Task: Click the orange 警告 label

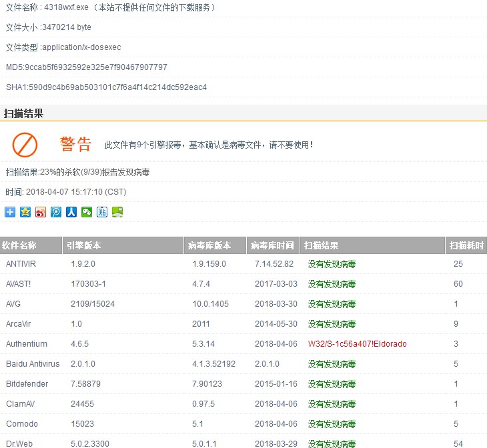Action: [x=76, y=145]
